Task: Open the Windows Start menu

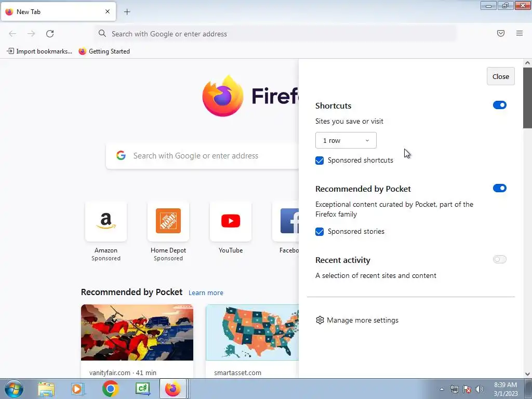Action: pyautogui.click(x=14, y=389)
